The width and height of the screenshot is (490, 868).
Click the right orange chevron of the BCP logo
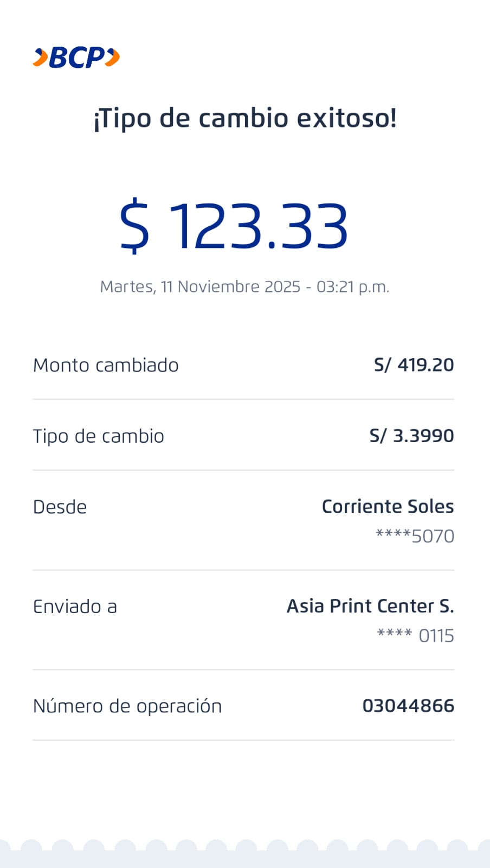point(112,58)
